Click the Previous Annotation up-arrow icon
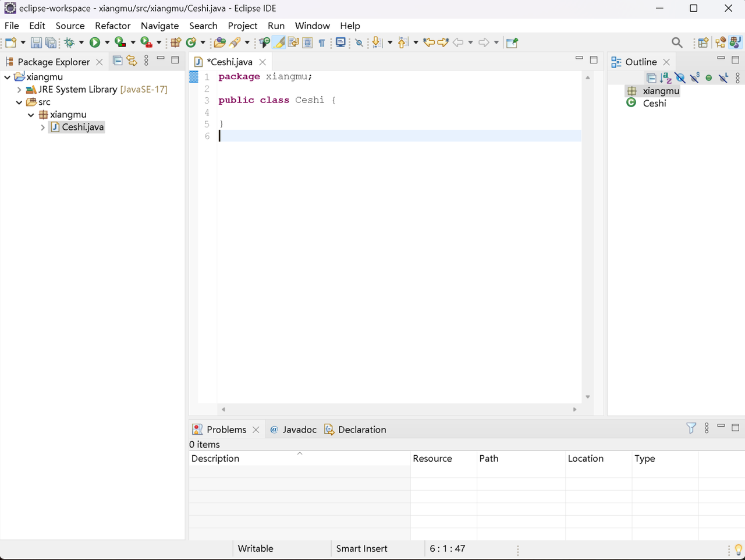The height and width of the screenshot is (560, 745). point(402,42)
